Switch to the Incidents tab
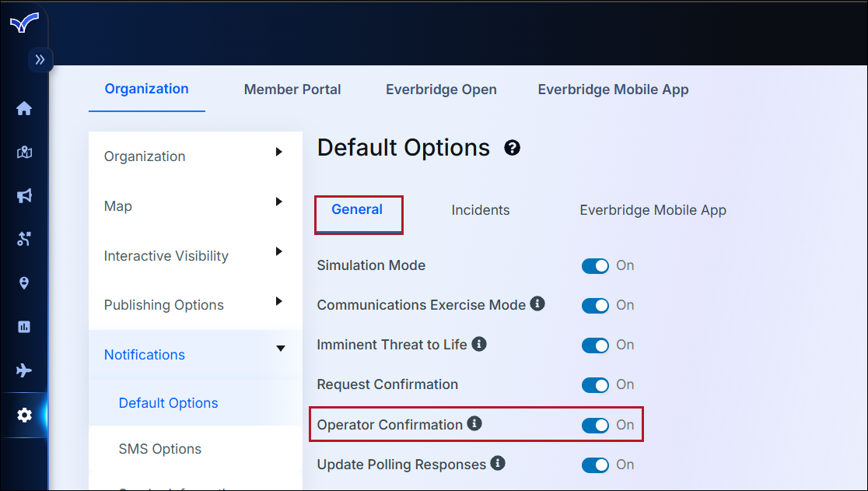 pyautogui.click(x=480, y=210)
